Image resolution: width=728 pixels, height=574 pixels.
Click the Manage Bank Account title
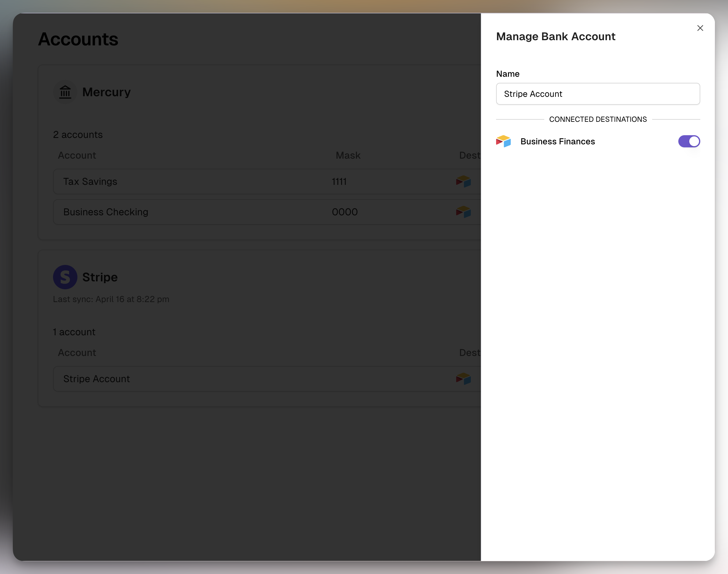click(556, 36)
